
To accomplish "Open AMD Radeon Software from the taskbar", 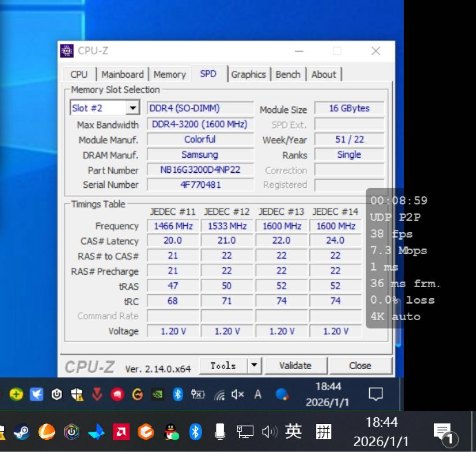I will coord(121,432).
